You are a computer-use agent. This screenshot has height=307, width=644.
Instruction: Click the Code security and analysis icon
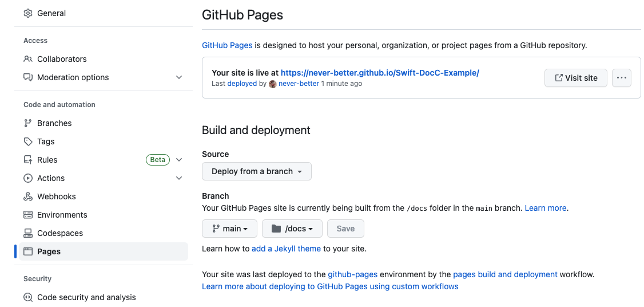[28, 297]
